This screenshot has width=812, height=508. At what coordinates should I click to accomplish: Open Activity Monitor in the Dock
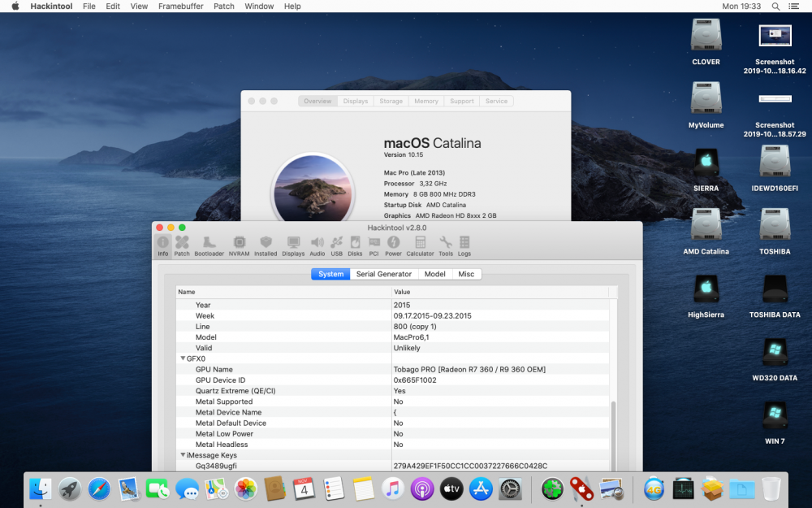(x=683, y=488)
